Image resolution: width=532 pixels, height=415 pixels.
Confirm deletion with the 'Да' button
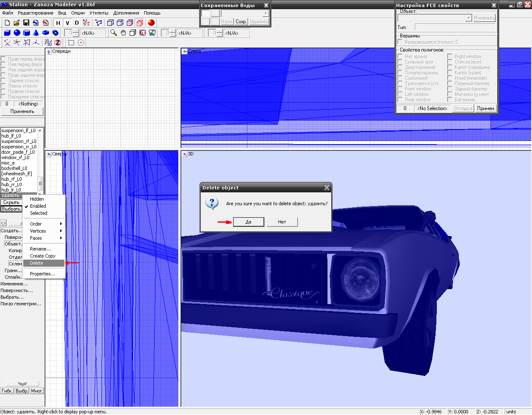[x=249, y=222]
